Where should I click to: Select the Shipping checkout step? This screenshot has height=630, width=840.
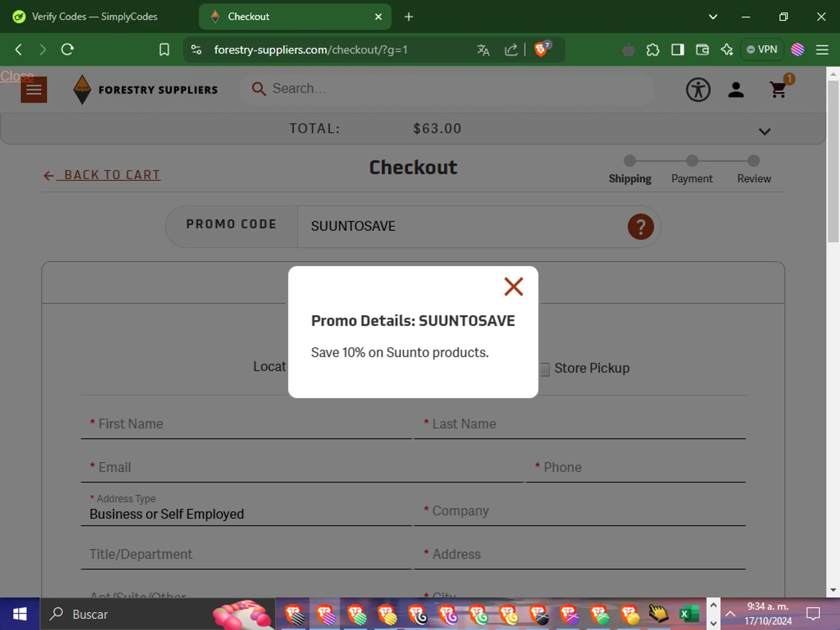tap(630, 170)
